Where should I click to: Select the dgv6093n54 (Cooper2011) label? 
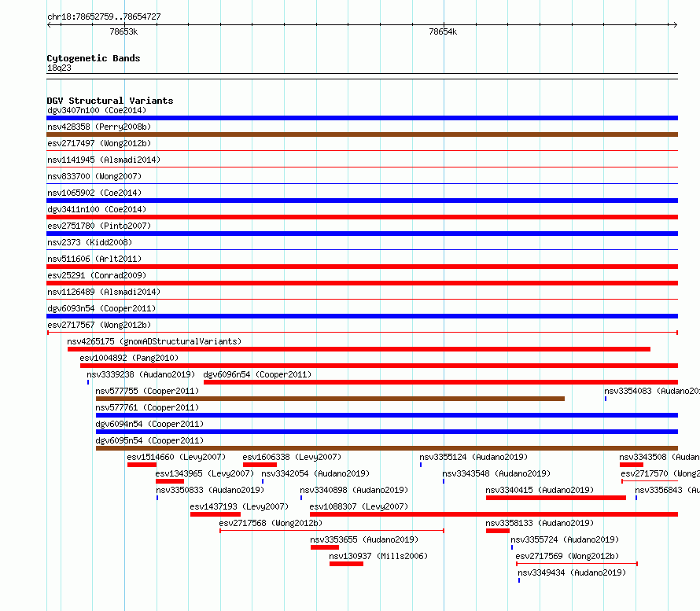pos(101,308)
